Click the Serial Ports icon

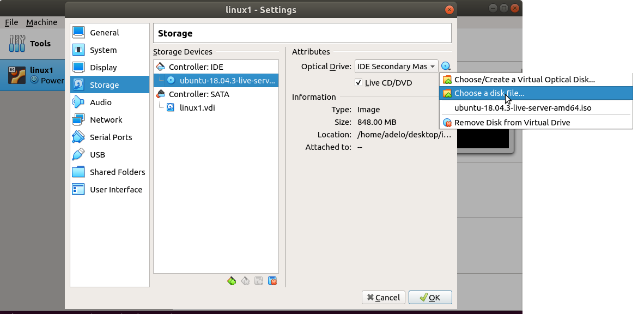[79, 137]
